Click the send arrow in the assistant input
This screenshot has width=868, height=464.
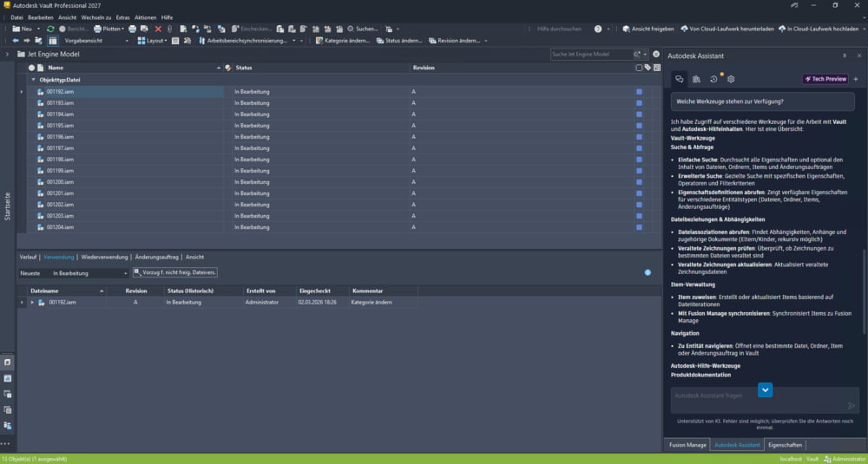pyautogui.click(x=852, y=406)
